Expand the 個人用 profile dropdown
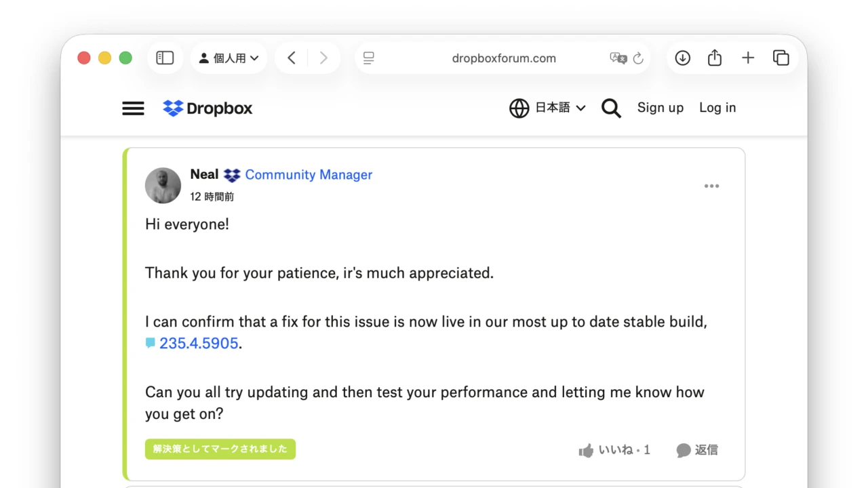868x488 pixels. click(229, 58)
